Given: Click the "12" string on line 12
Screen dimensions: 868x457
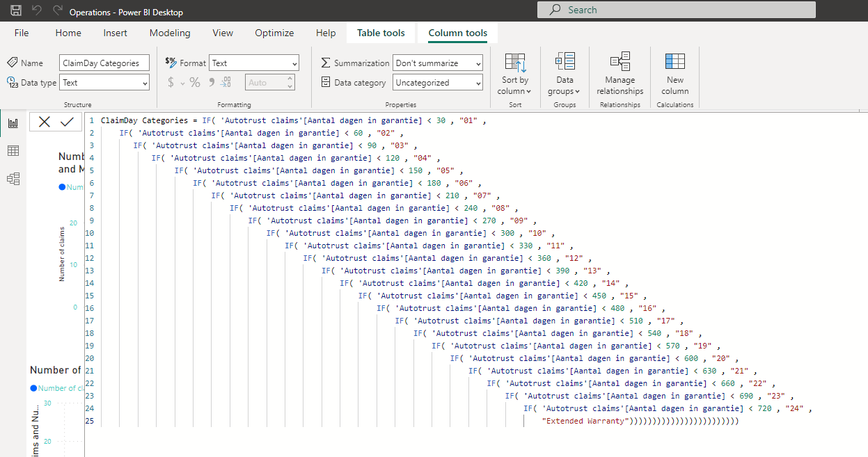Looking at the screenshot, I should 574,258.
